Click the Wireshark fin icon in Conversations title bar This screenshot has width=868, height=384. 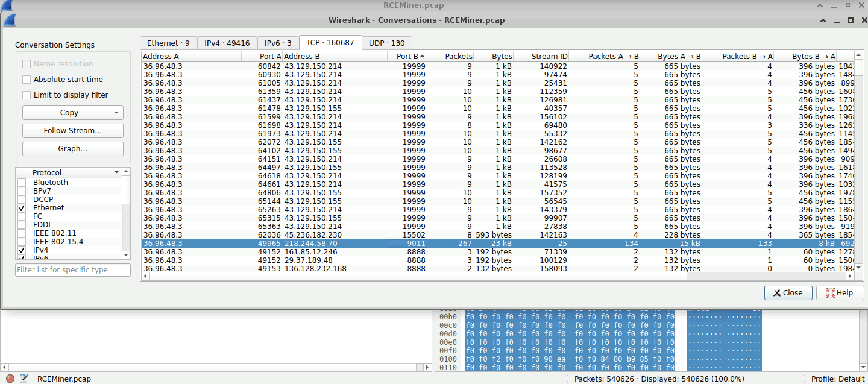tap(9, 20)
